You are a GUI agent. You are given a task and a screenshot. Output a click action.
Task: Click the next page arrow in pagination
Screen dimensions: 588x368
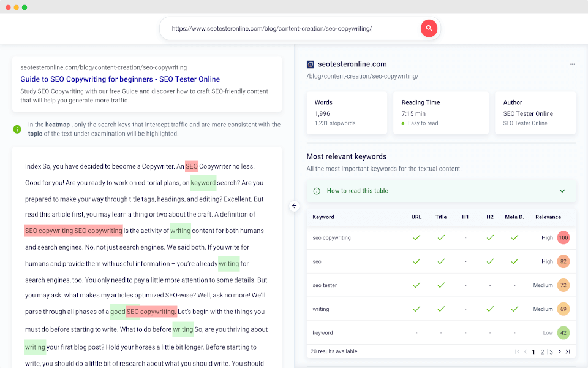pyautogui.click(x=559, y=351)
